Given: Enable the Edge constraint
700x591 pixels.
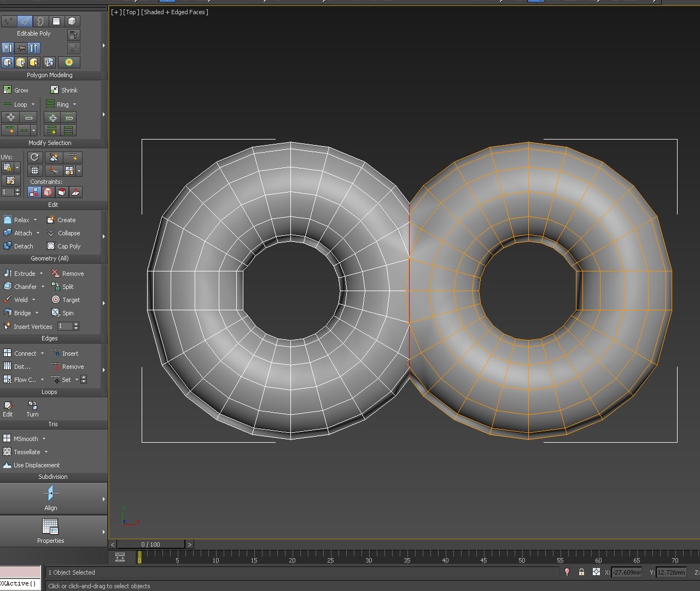Looking at the screenshot, I should click(48, 192).
